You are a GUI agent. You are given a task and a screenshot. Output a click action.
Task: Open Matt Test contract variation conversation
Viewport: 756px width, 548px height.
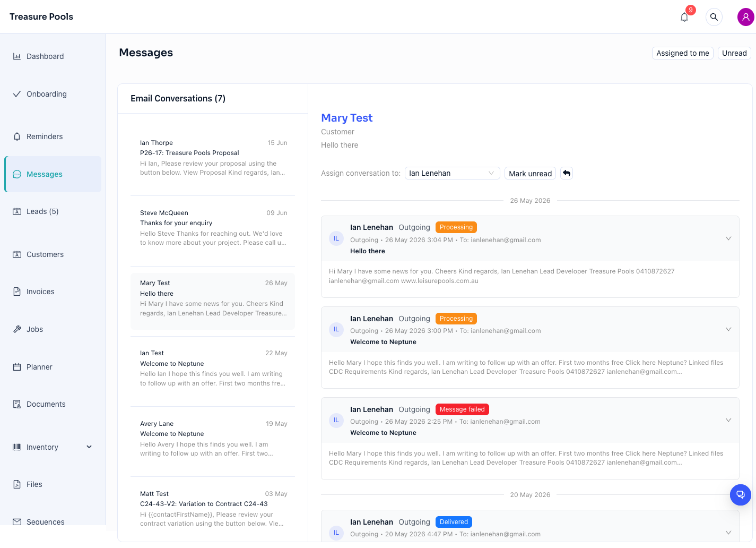(213, 508)
